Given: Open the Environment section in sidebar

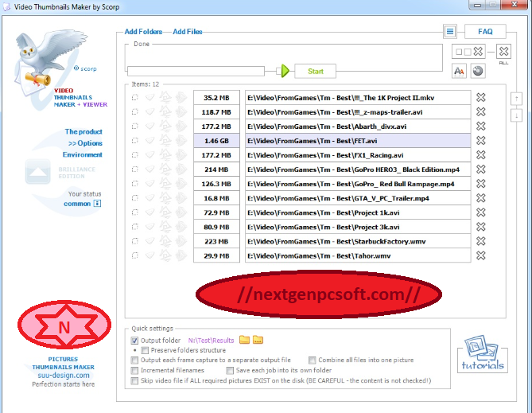Looking at the screenshot, I should (83, 154).
